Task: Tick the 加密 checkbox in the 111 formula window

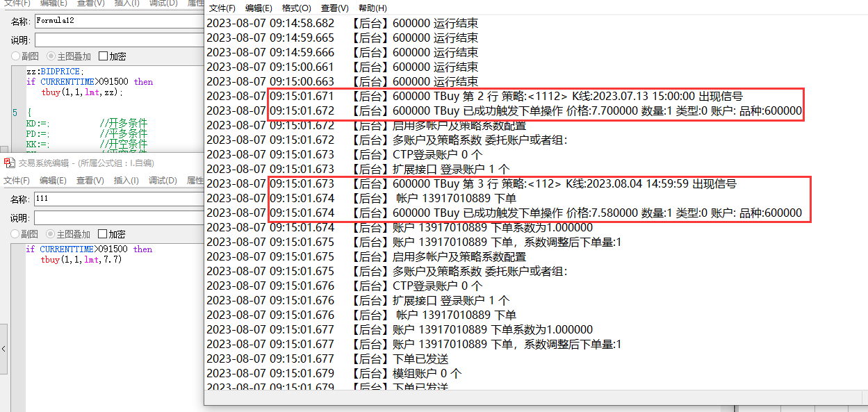Action: coord(103,234)
